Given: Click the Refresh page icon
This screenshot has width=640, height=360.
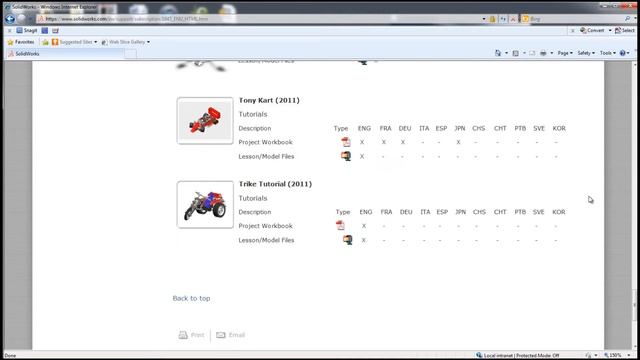Looking at the screenshot, I should tap(503, 19).
